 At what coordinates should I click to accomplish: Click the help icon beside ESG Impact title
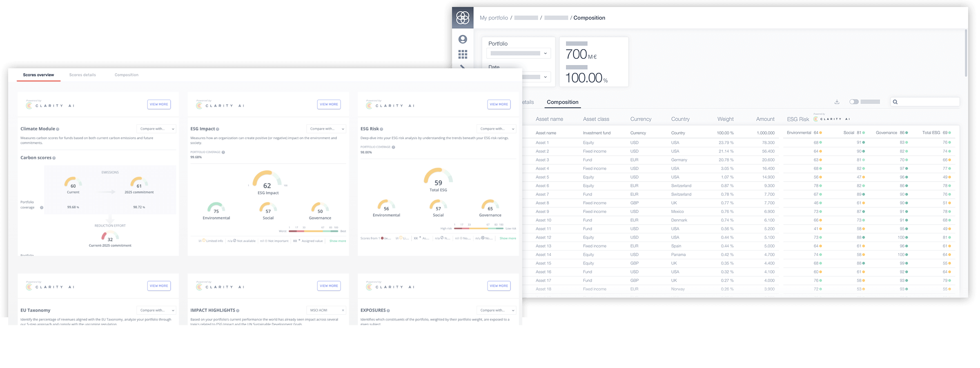click(x=218, y=129)
